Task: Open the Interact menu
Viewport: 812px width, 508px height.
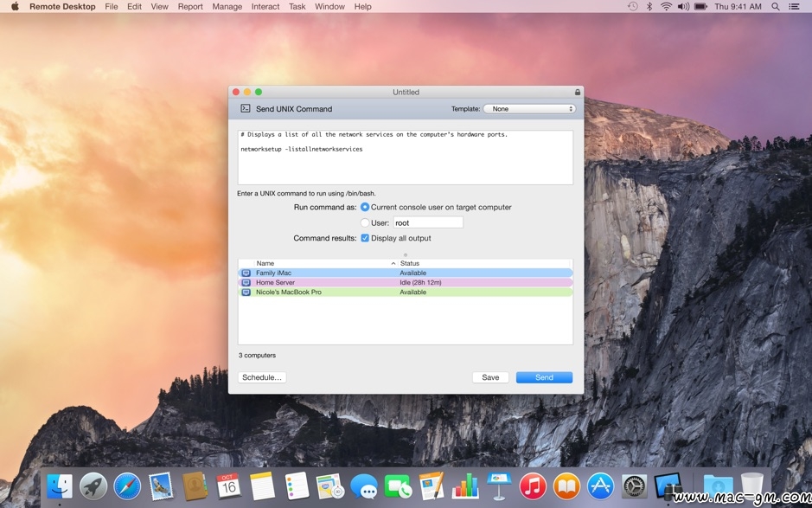Action: coord(265,6)
